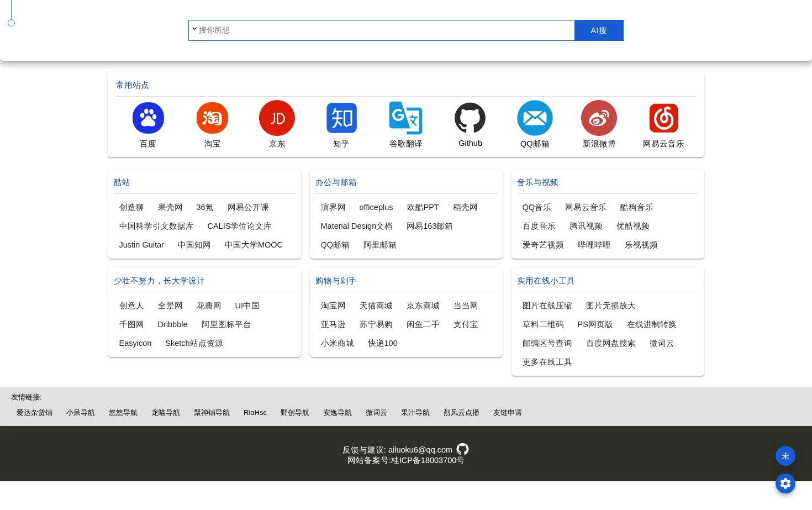This screenshot has width=812, height=510.
Task: Open the officeplus link
Action: pos(376,207)
